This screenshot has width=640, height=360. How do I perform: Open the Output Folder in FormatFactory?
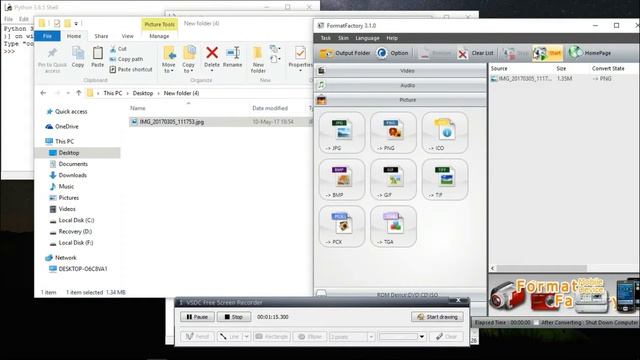[x=345, y=53]
